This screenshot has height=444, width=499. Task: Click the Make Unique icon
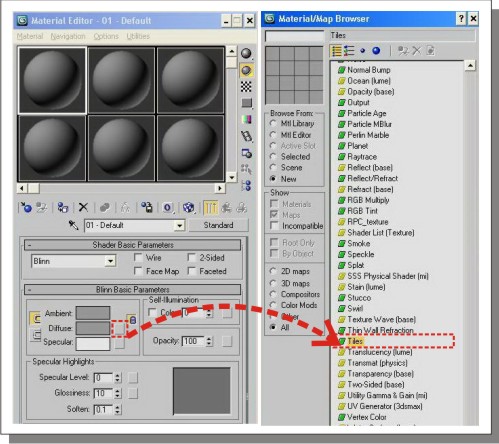click(125, 208)
